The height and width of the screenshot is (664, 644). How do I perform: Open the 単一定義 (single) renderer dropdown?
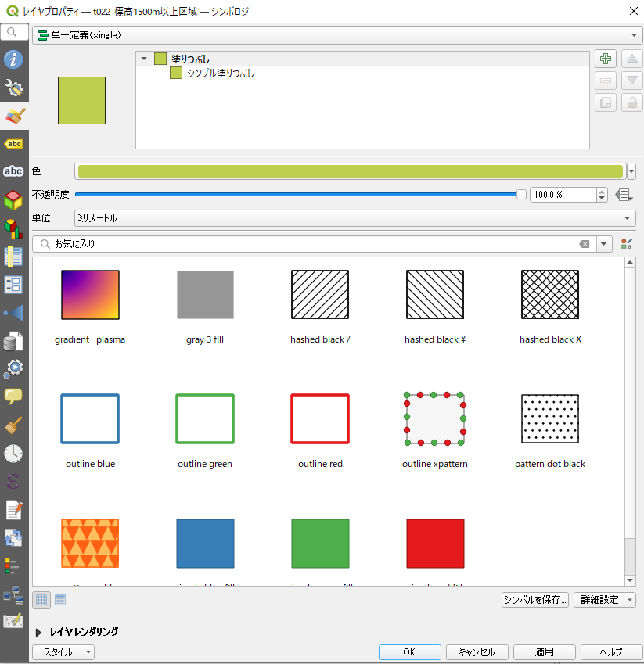[x=336, y=35]
